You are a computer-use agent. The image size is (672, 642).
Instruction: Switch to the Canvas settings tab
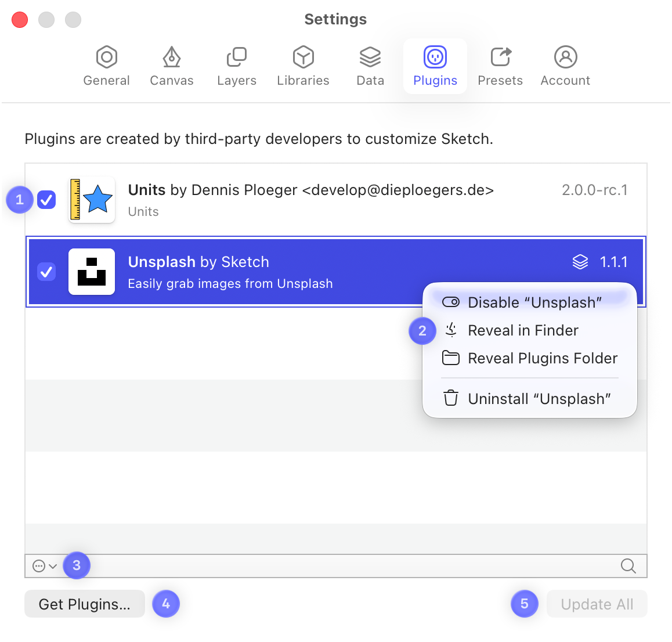click(171, 66)
